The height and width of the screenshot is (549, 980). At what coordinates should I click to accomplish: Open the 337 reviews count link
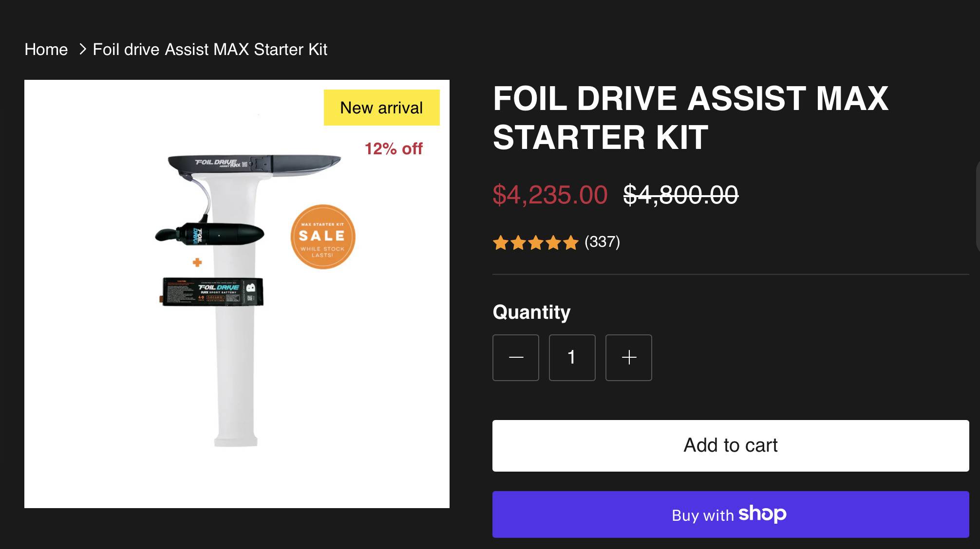tap(603, 241)
